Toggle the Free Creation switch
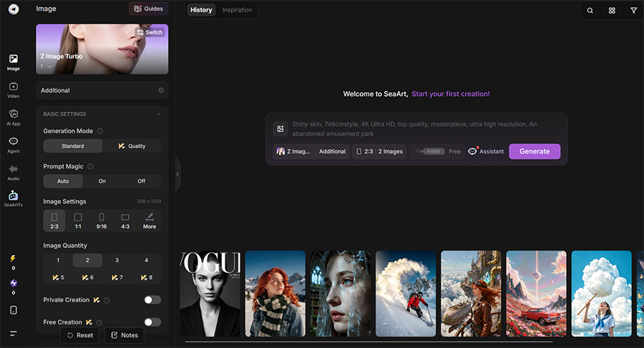 pyautogui.click(x=152, y=322)
